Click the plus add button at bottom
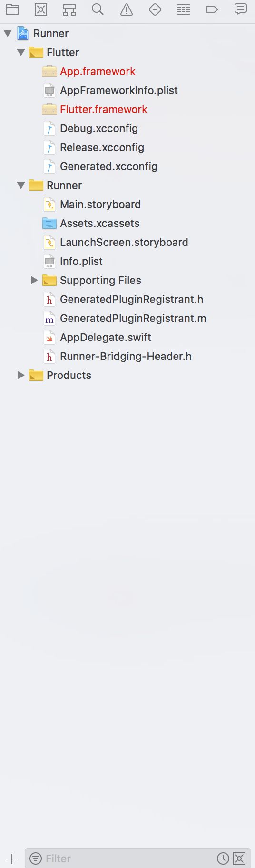The height and width of the screenshot is (868, 255). tap(12, 859)
